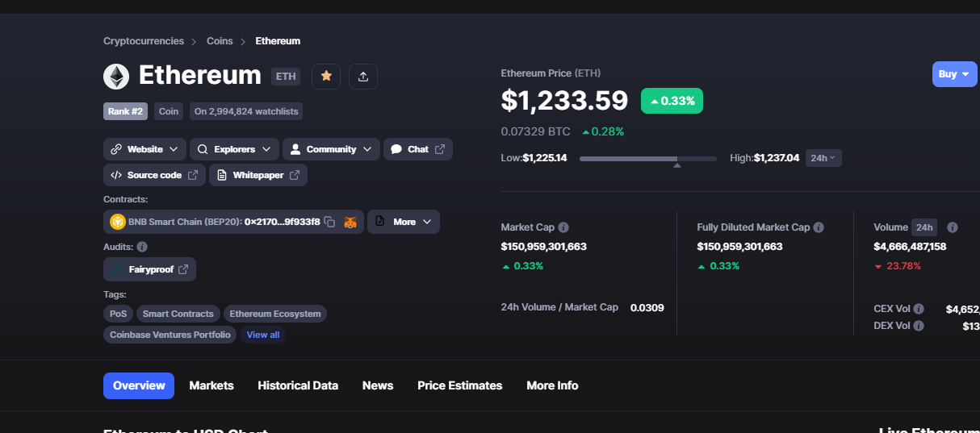
Task: Click the Ethereum Ecosystem tag
Action: coord(275,314)
